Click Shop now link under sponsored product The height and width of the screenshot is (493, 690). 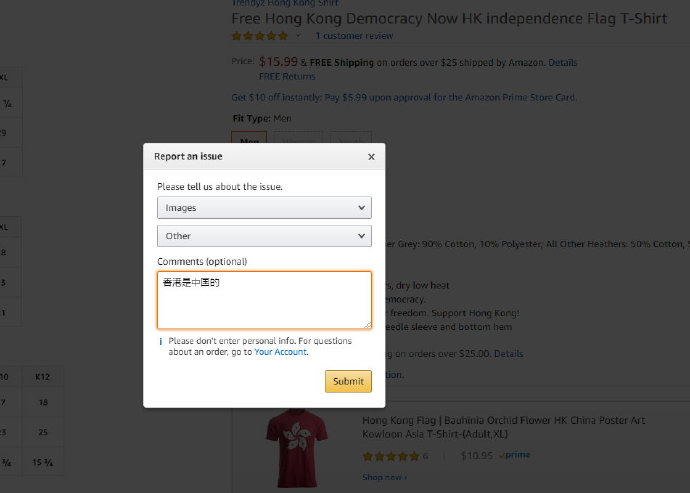coord(384,477)
